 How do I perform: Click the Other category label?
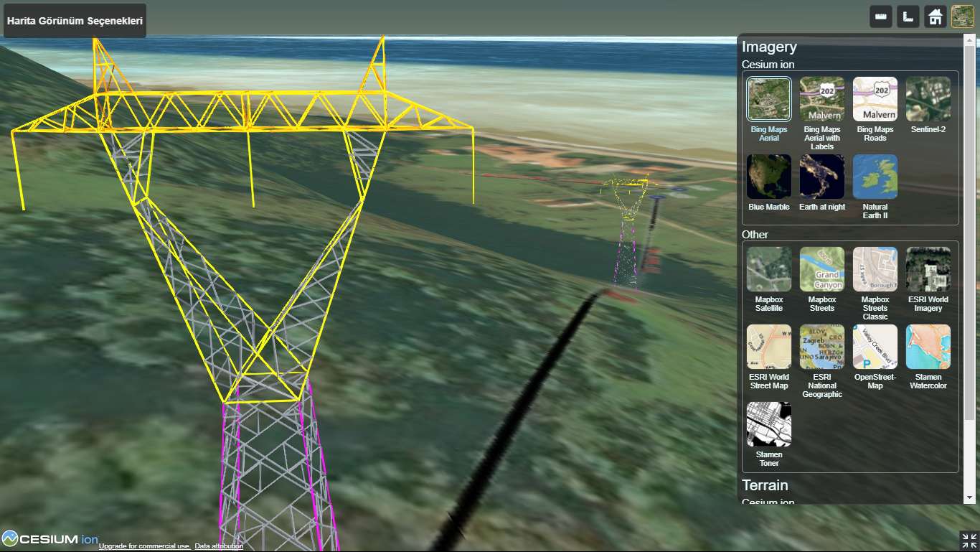755,235
